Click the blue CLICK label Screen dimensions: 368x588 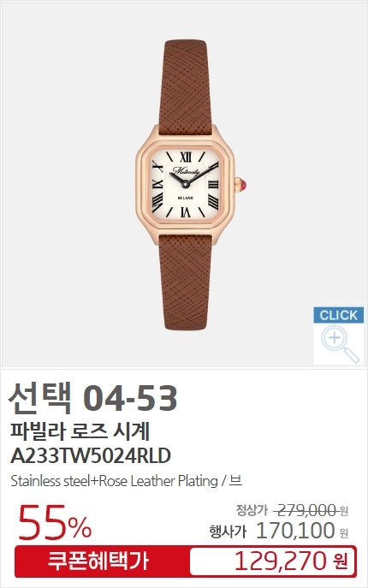pos(339,315)
